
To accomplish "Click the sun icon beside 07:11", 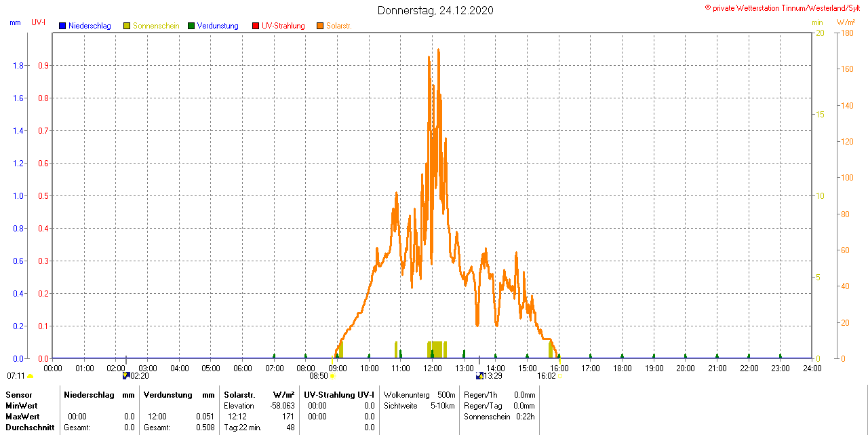I will pyautogui.click(x=31, y=375).
